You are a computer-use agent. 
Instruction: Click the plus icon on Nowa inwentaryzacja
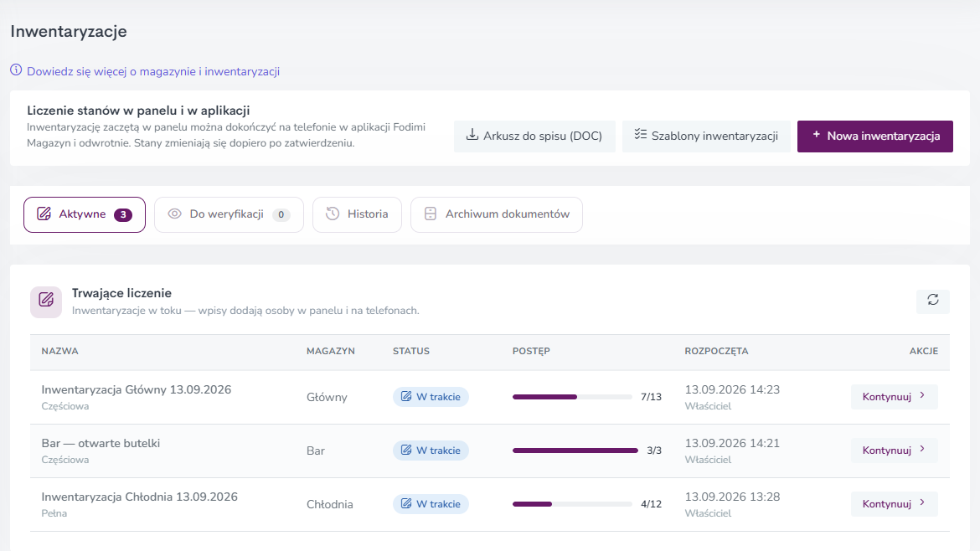[817, 135]
